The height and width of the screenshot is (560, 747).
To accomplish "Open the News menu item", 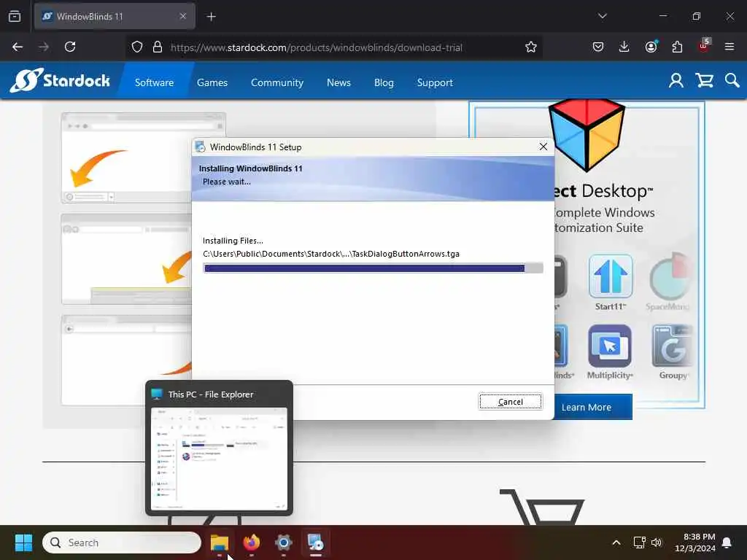I will [x=338, y=82].
